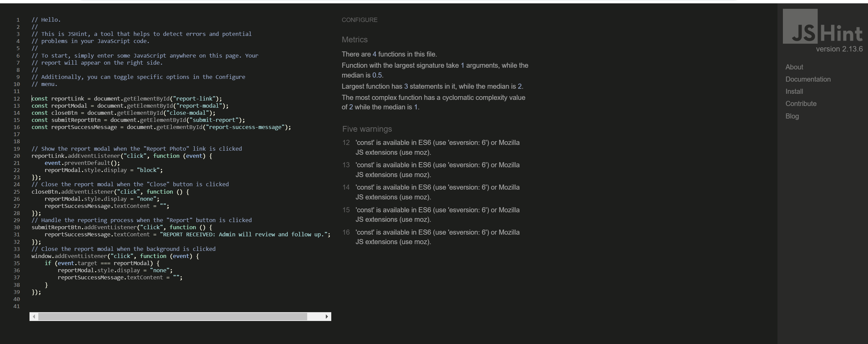
Task: Click the right scrollbar arrow
Action: point(326,317)
